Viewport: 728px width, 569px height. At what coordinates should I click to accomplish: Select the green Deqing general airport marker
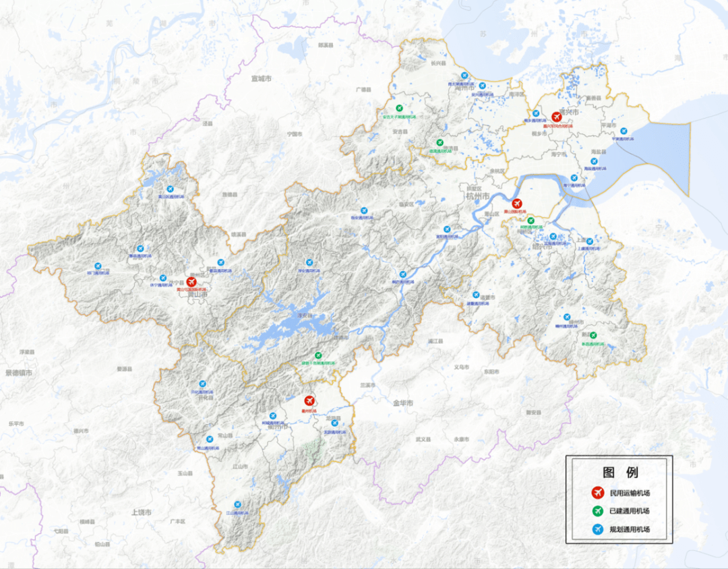[439, 143]
